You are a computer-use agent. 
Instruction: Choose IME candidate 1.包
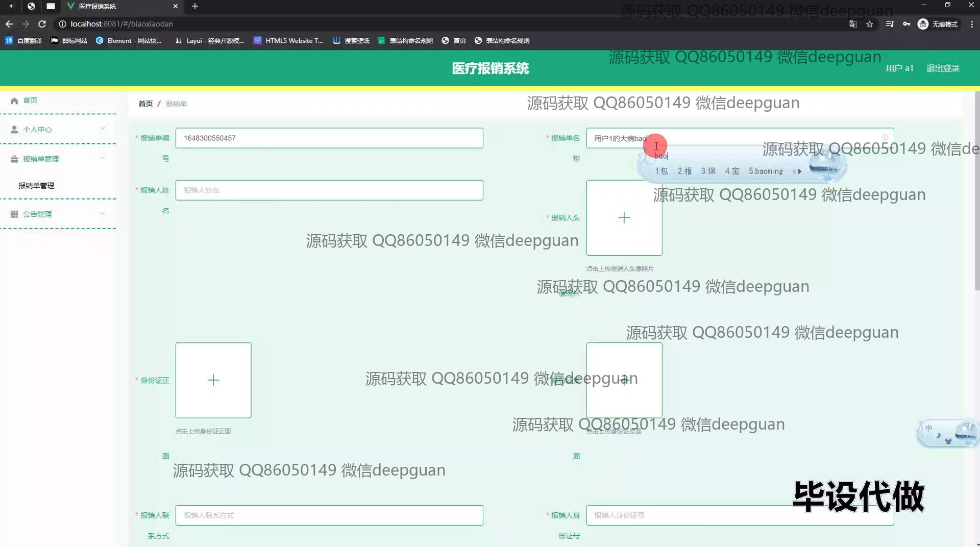pyautogui.click(x=661, y=171)
